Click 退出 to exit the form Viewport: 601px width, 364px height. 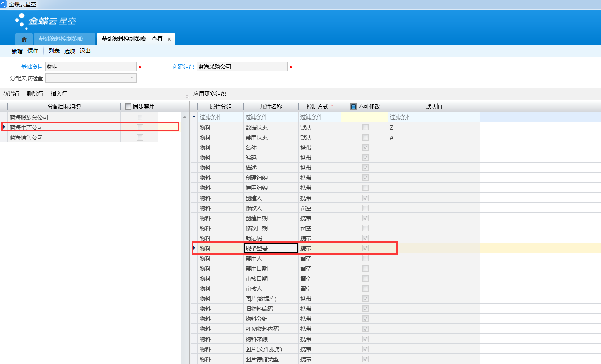pos(85,51)
